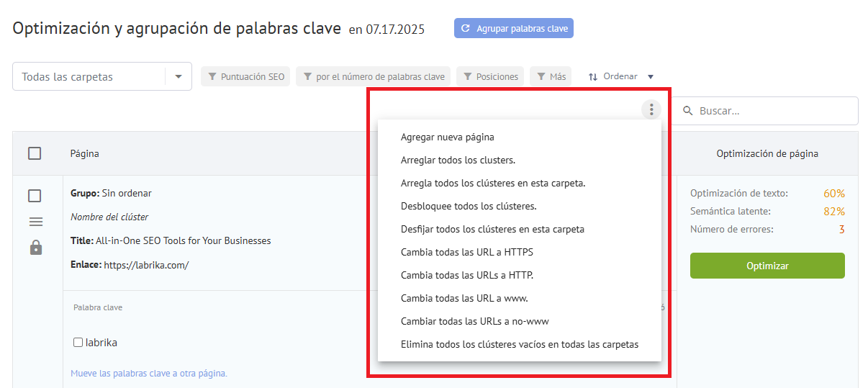
Task: Choose Cambia todas las URL a HTTPS
Action: coord(519,252)
